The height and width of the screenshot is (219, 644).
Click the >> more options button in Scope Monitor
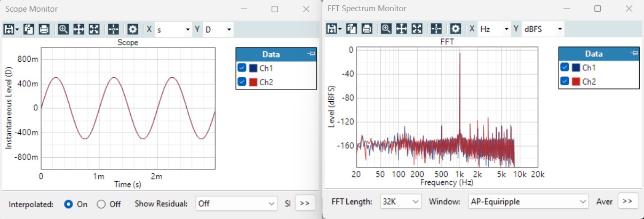(305, 203)
